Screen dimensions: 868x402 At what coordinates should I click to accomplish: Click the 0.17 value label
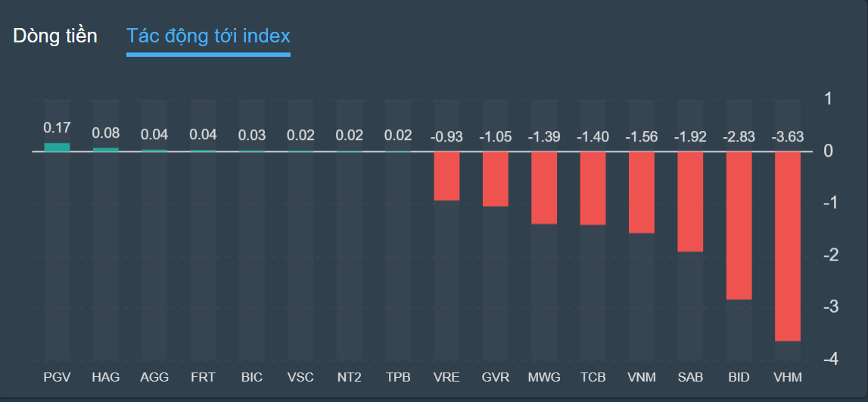[x=57, y=127]
